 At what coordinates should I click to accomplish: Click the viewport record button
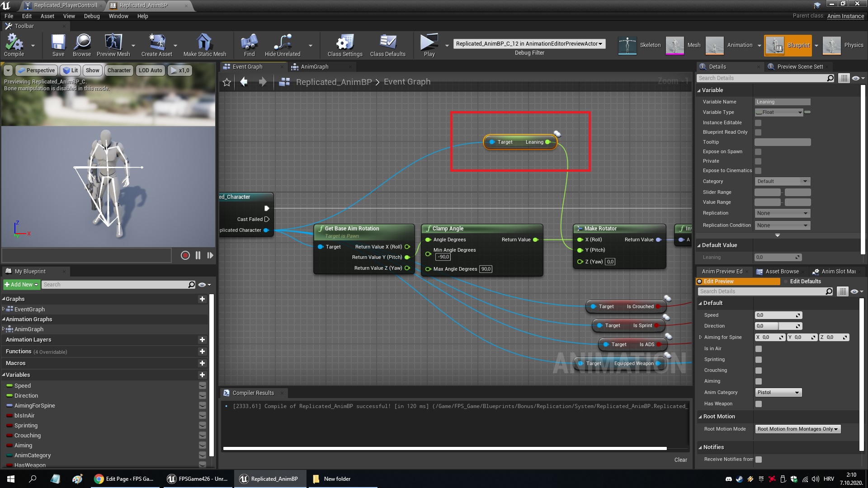click(185, 255)
